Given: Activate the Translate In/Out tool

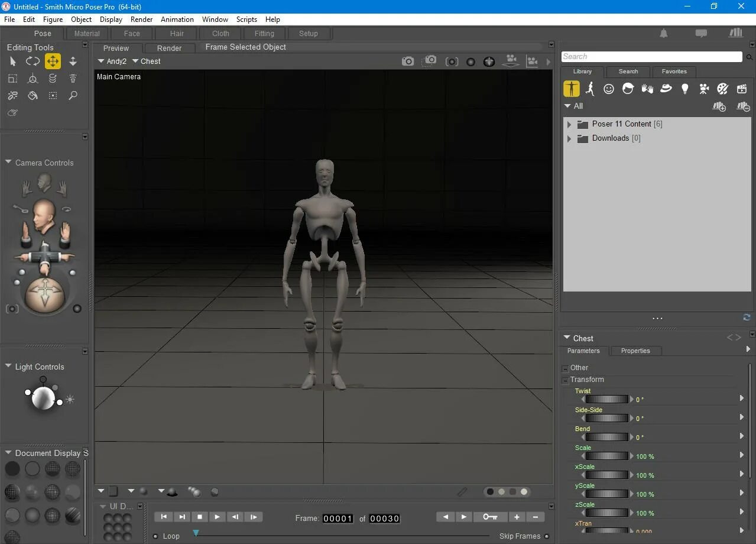Looking at the screenshot, I should (x=73, y=61).
